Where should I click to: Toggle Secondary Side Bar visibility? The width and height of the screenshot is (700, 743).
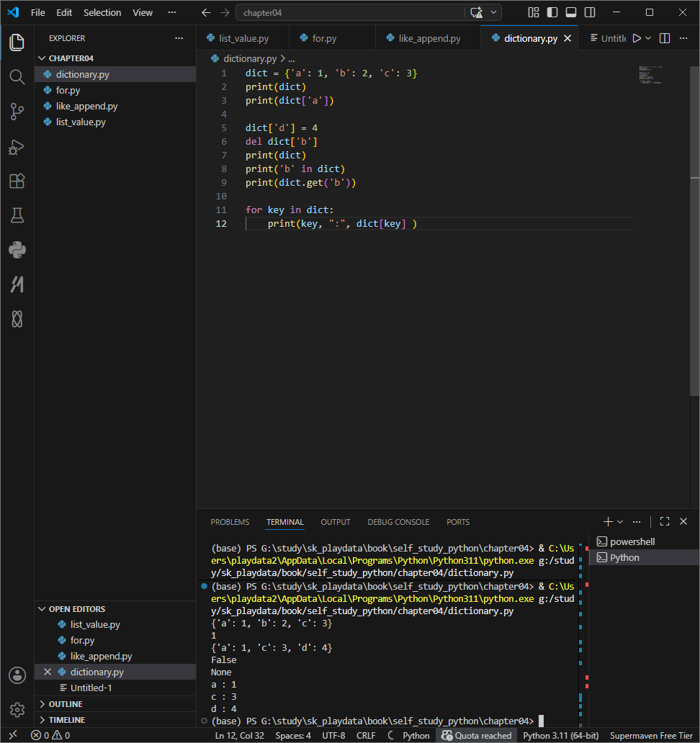tap(590, 12)
